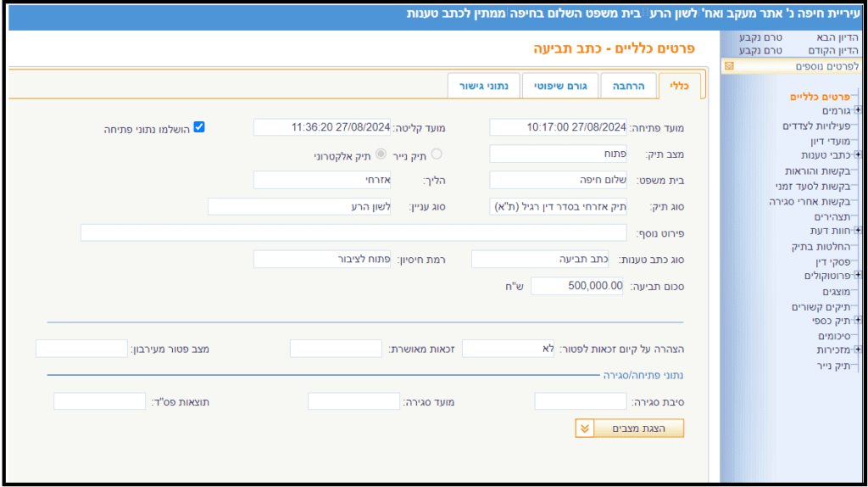Click the תוצאות פס"ד field

pos(100,401)
